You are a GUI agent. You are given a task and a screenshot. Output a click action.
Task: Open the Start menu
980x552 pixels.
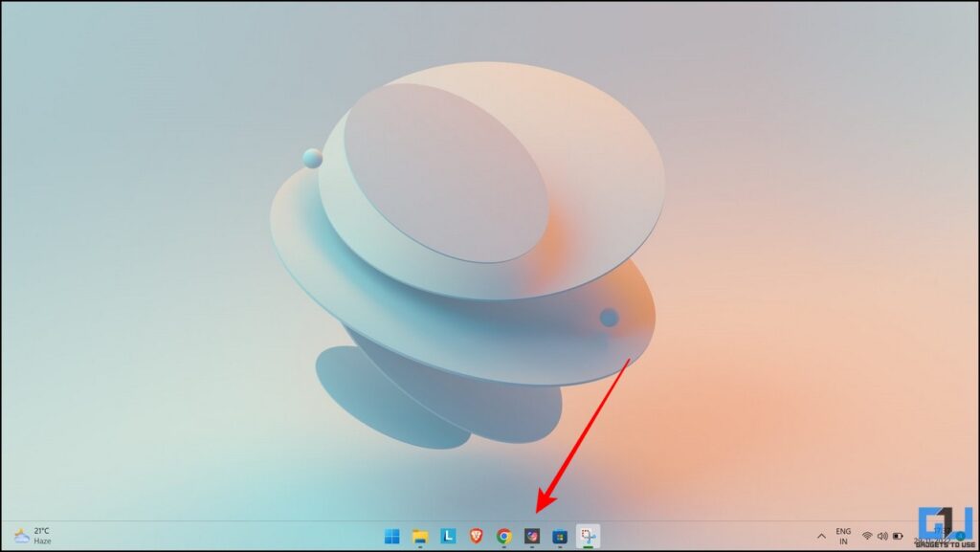pyautogui.click(x=390, y=536)
